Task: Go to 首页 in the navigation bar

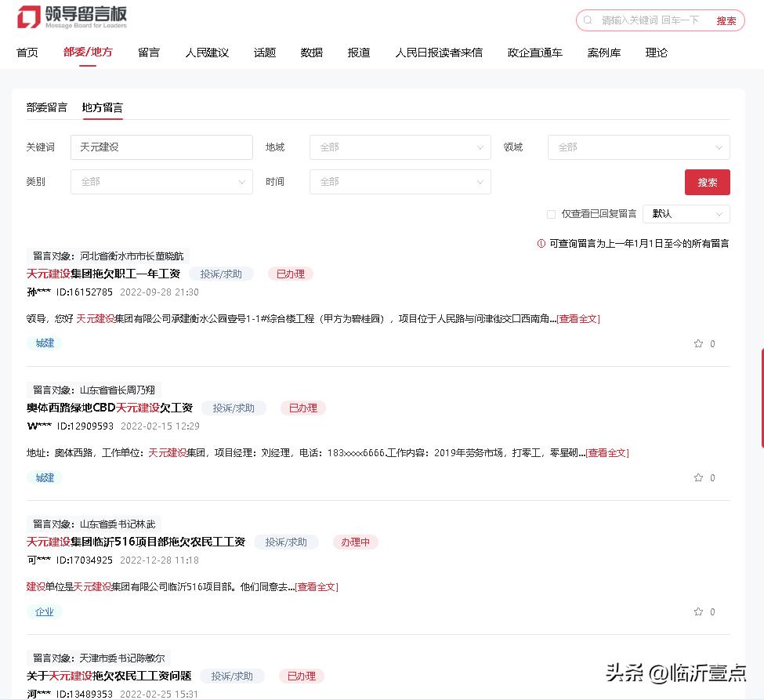Action: tap(27, 53)
